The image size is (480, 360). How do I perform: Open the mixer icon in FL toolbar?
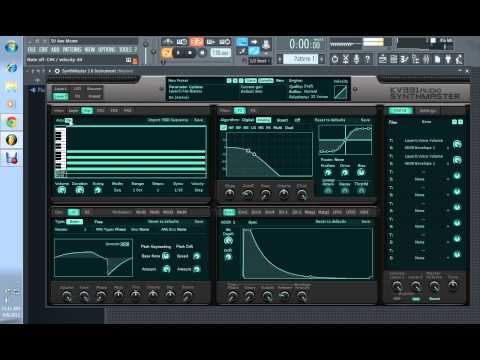tap(426, 59)
